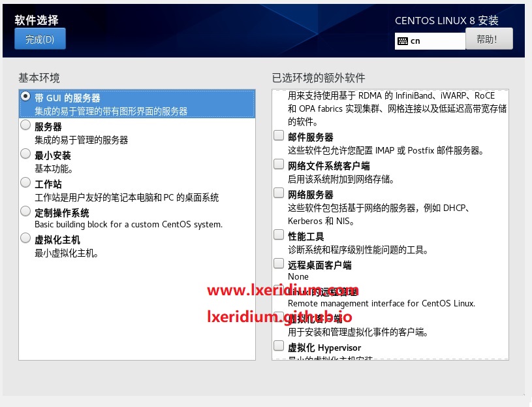Select the 定制操作系统 radio button
The image size is (532, 407).
pyautogui.click(x=25, y=211)
